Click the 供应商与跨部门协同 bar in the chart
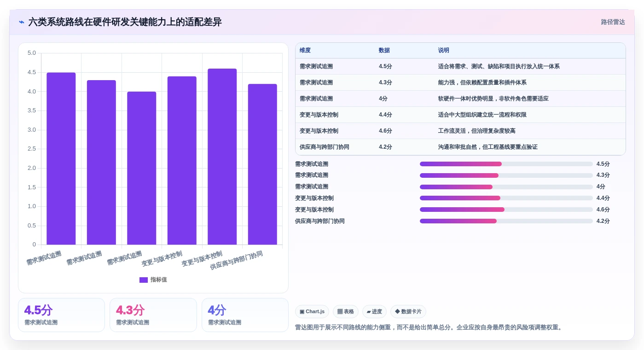The height and width of the screenshot is (350, 644). pyautogui.click(x=262, y=164)
